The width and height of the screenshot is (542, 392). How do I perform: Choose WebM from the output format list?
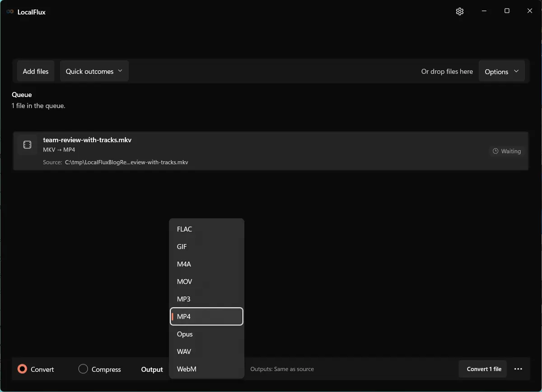tap(206, 369)
